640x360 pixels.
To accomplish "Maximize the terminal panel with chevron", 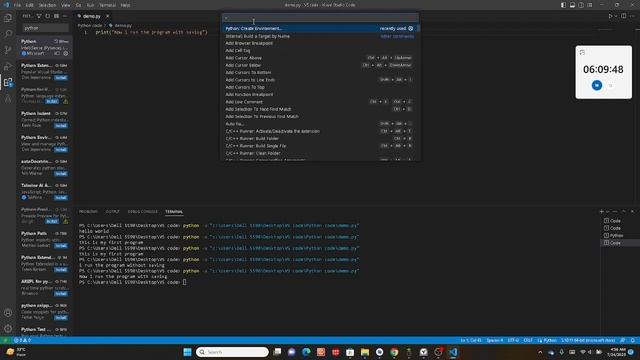I will (624, 211).
